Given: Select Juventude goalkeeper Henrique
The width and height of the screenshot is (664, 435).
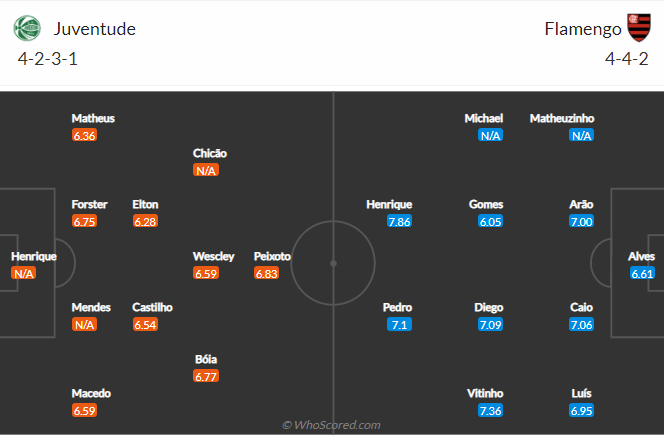Looking at the screenshot, I should pyautogui.click(x=34, y=256).
